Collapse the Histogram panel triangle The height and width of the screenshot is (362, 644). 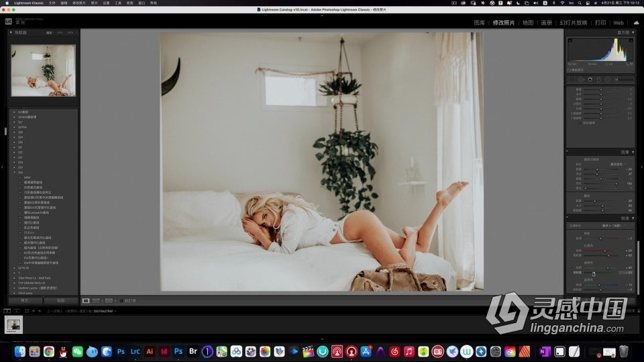pos(632,32)
